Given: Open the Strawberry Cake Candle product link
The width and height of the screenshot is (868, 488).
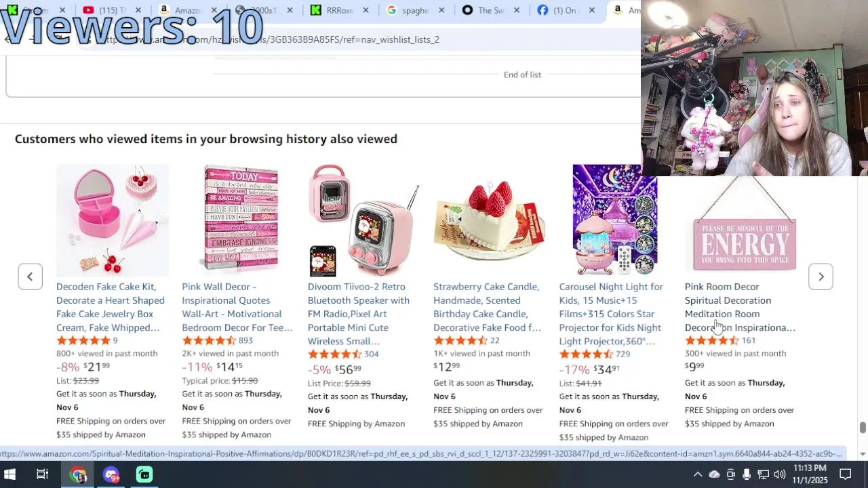Looking at the screenshot, I should point(487,307).
